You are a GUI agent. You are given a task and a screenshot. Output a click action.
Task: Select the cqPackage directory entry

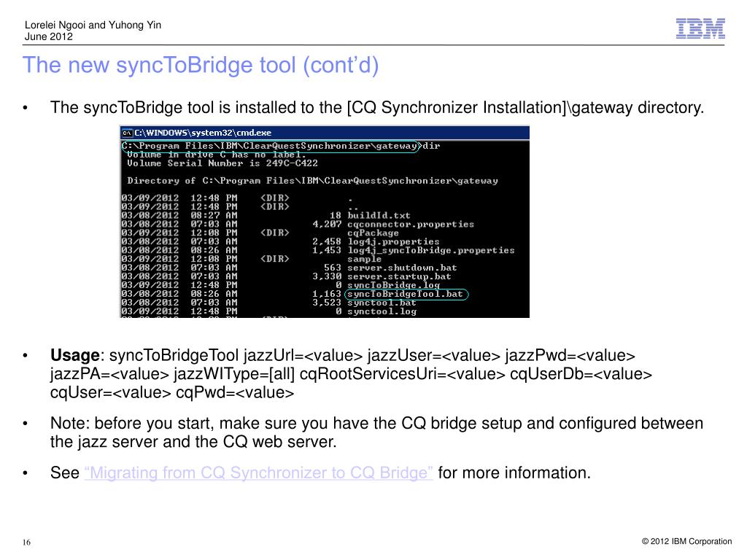point(373,233)
